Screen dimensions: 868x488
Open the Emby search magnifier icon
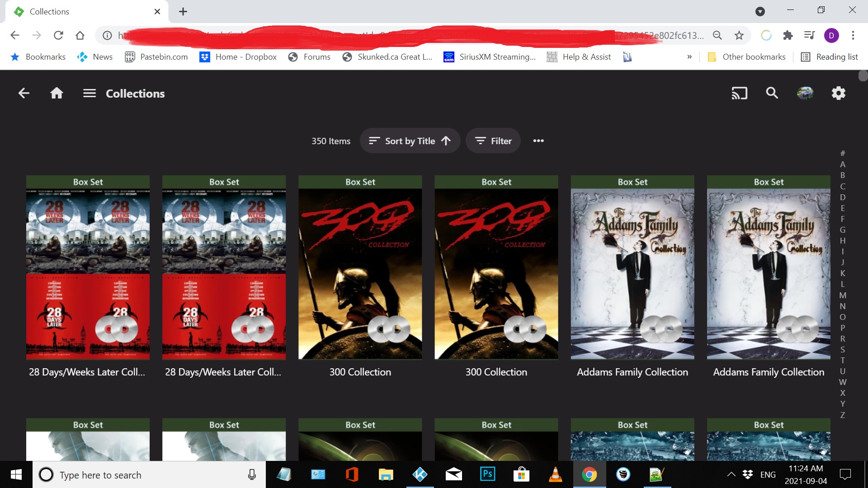pyautogui.click(x=772, y=93)
